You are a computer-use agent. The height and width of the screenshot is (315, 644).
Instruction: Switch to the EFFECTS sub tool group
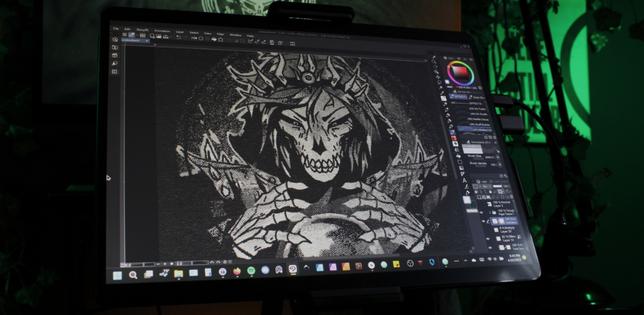pos(458,97)
